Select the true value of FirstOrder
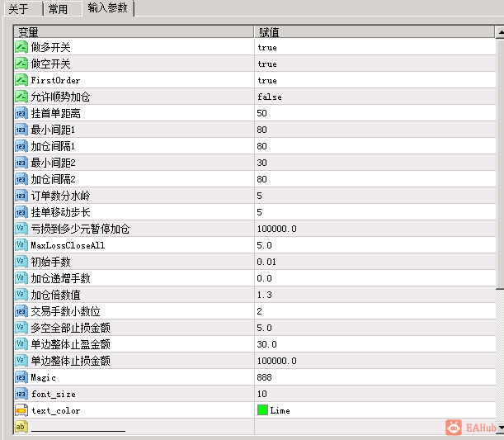504x440 pixels. pyautogui.click(x=267, y=80)
